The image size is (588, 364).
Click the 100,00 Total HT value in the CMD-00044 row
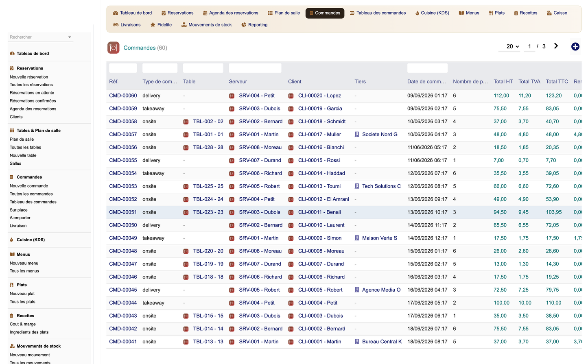coord(502,303)
